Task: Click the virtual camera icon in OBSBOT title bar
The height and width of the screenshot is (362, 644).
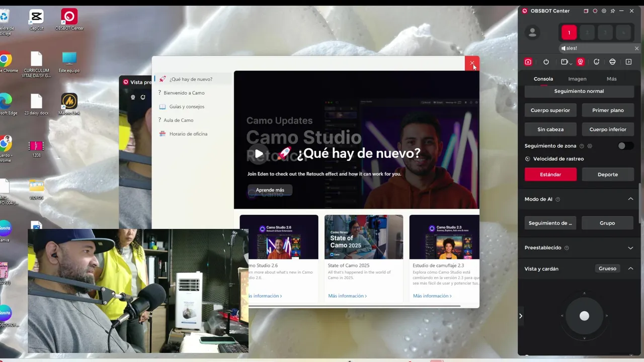Action: click(586, 11)
